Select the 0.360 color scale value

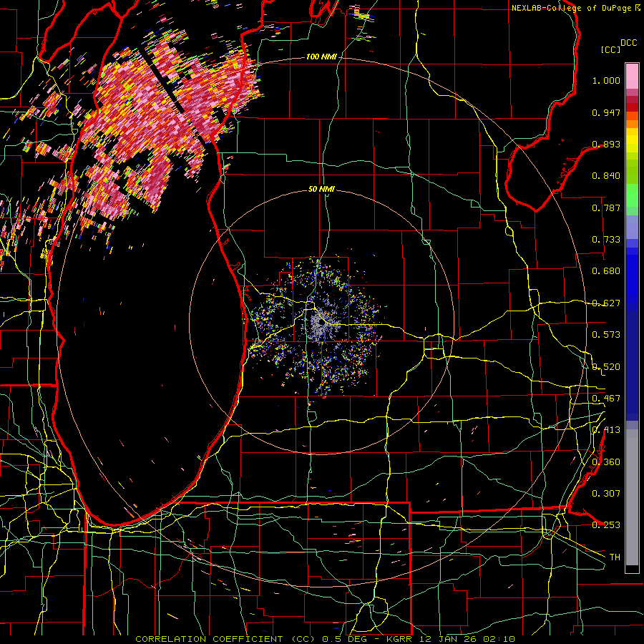(x=606, y=462)
